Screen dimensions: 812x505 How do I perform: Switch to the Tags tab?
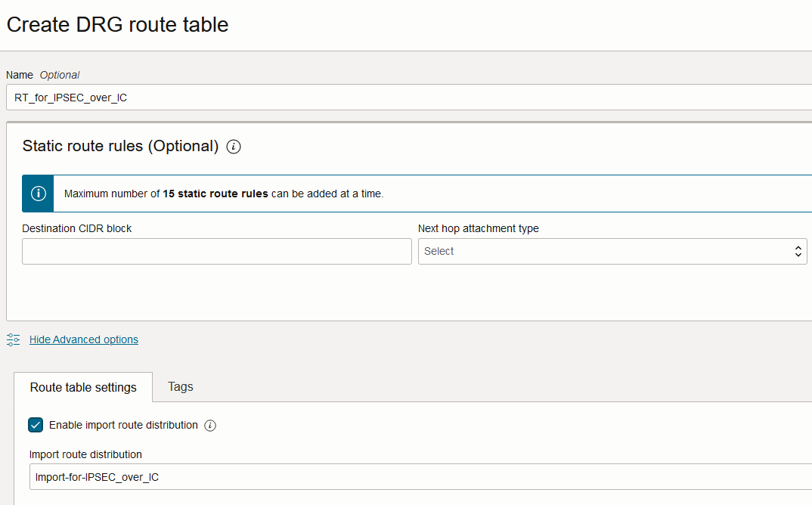[x=181, y=387]
